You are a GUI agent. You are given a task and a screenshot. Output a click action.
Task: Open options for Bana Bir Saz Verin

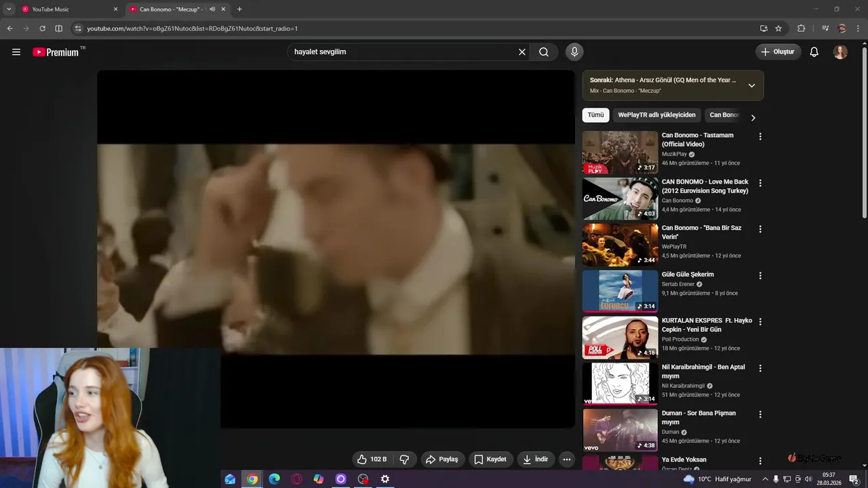tap(760, 229)
